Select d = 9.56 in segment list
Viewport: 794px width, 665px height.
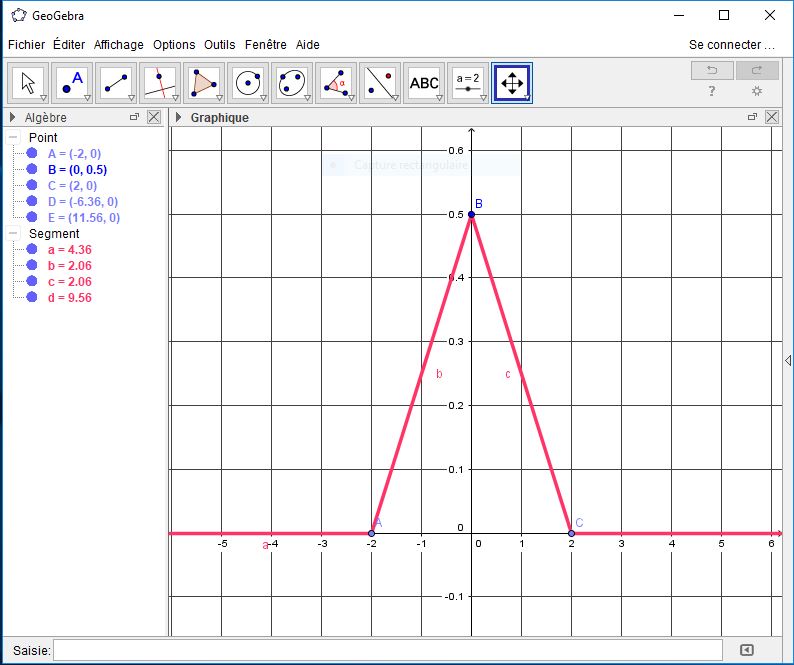point(70,297)
